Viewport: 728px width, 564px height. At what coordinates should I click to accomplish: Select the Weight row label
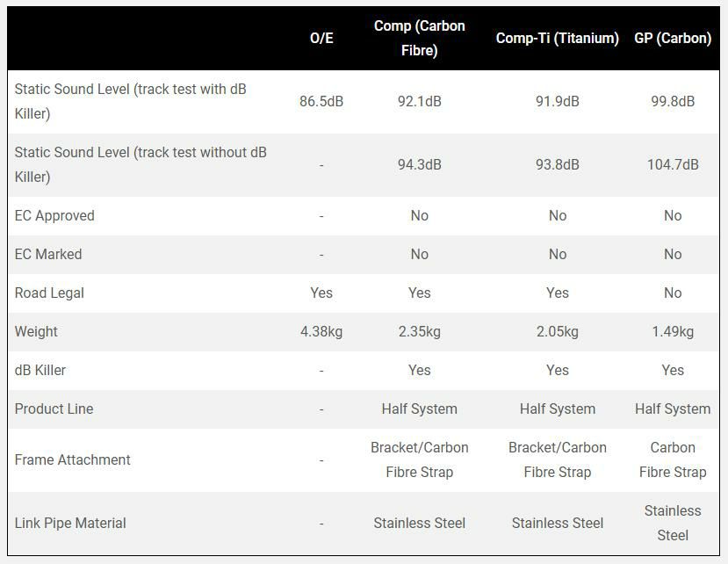click(36, 332)
